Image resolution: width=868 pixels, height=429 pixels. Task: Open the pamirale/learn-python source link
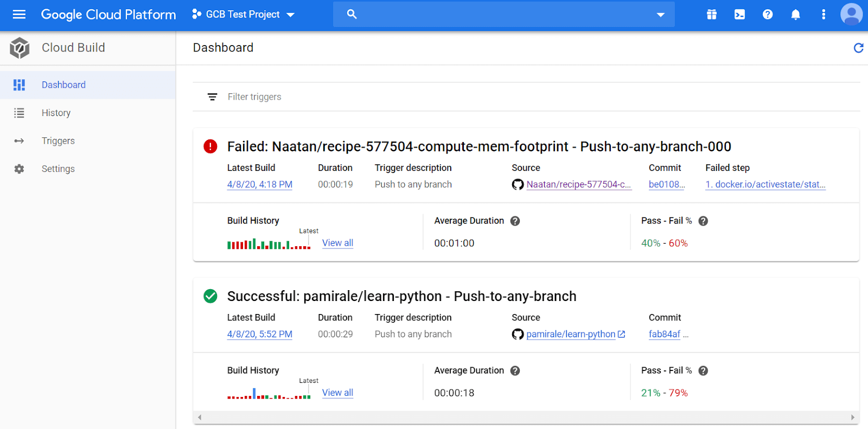click(571, 334)
